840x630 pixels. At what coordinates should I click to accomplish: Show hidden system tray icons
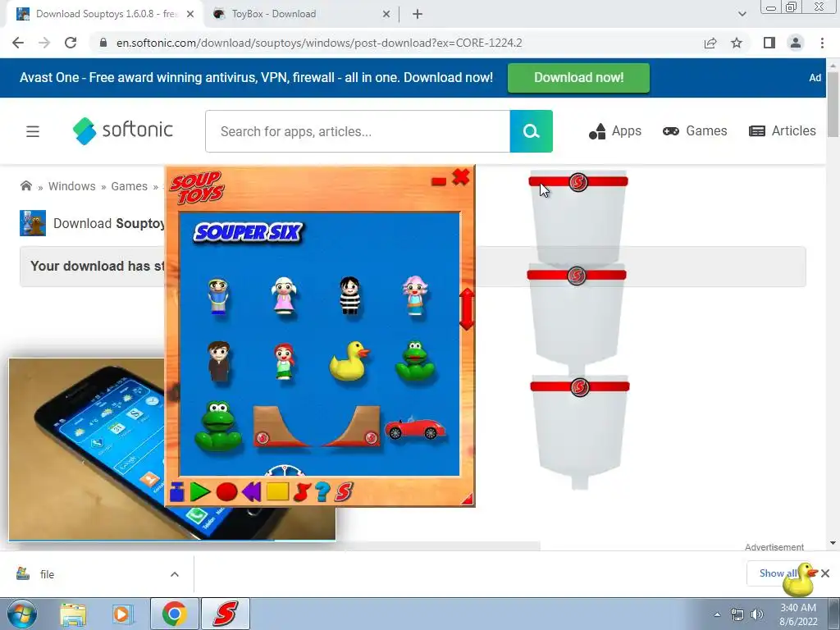tap(717, 614)
